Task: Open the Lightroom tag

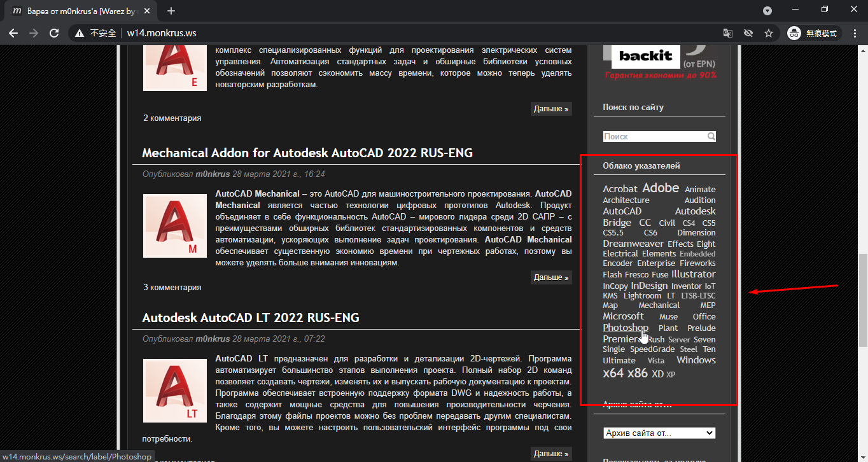Action: pos(642,296)
